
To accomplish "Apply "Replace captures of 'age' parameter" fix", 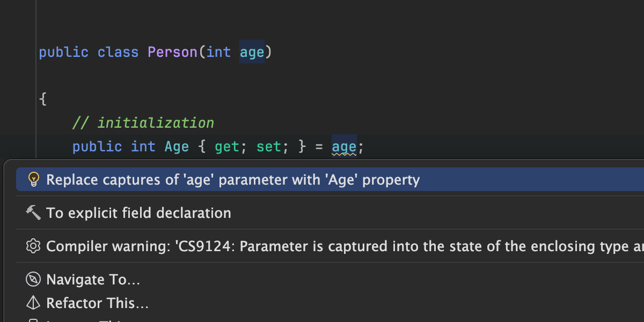I will [x=233, y=179].
